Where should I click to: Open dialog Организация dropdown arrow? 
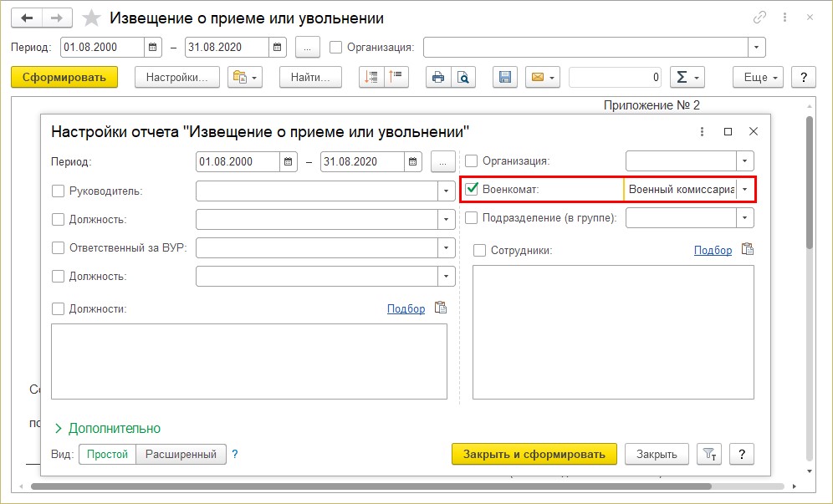tap(745, 161)
